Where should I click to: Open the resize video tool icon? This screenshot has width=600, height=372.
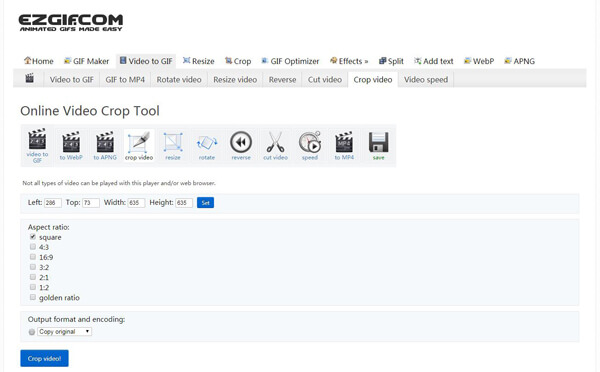click(173, 145)
